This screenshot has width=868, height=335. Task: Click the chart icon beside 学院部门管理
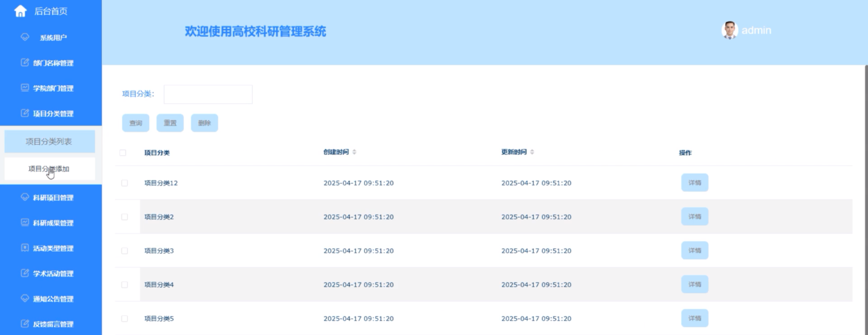[x=25, y=88]
